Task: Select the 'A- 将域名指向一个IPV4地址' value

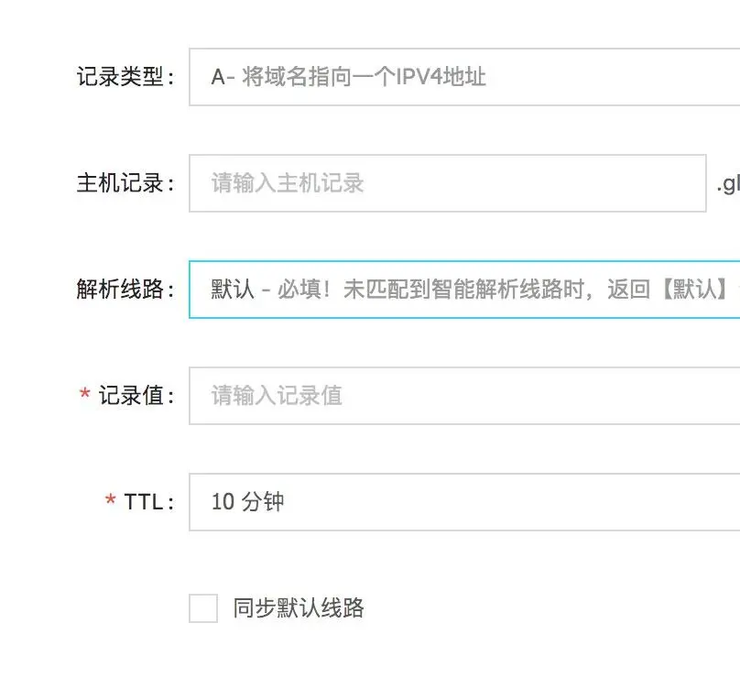Action: coord(348,77)
